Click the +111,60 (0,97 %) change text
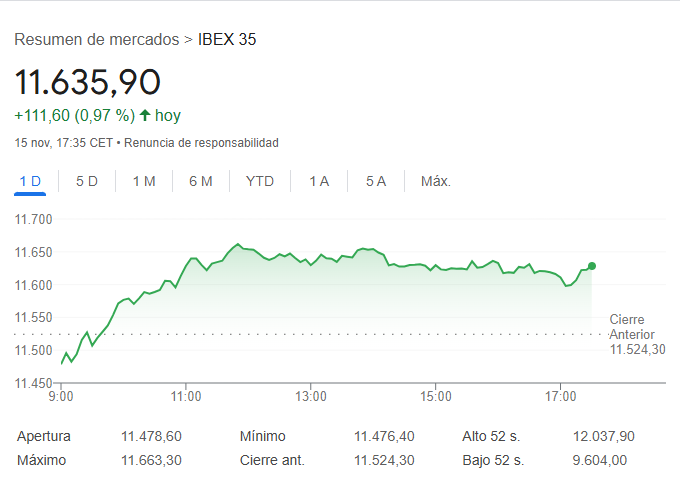Image resolution: width=680 pixels, height=483 pixels. click(x=75, y=116)
